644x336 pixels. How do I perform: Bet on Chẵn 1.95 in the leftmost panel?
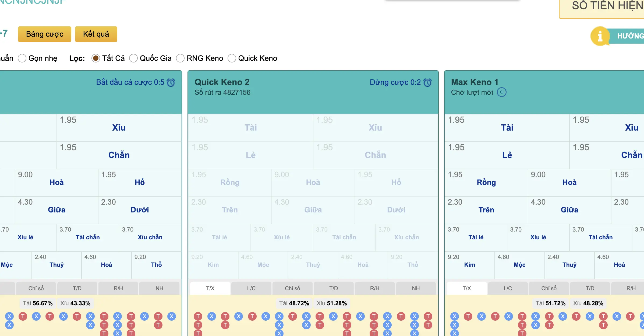pyautogui.click(x=119, y=155)
